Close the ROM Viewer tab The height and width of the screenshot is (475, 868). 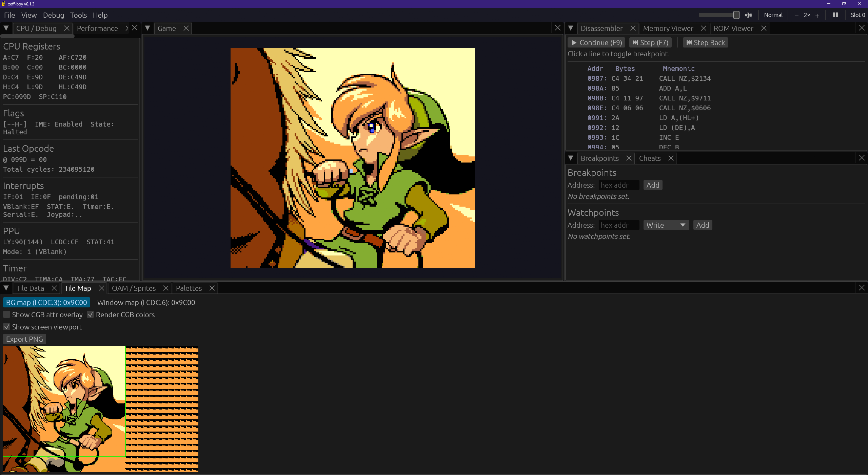point(764,28)
